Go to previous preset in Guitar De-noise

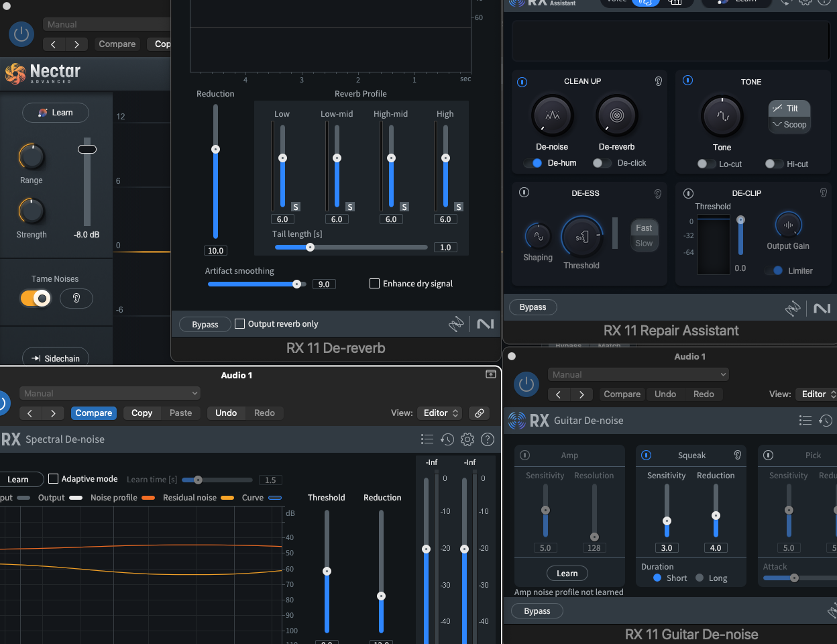tap(559, 394)
